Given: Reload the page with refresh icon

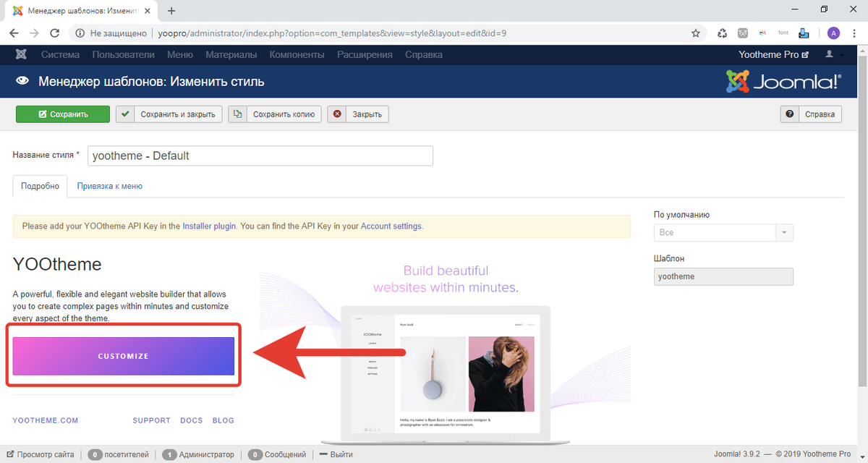Looking at the screenshot, I should tap(55, 33).
